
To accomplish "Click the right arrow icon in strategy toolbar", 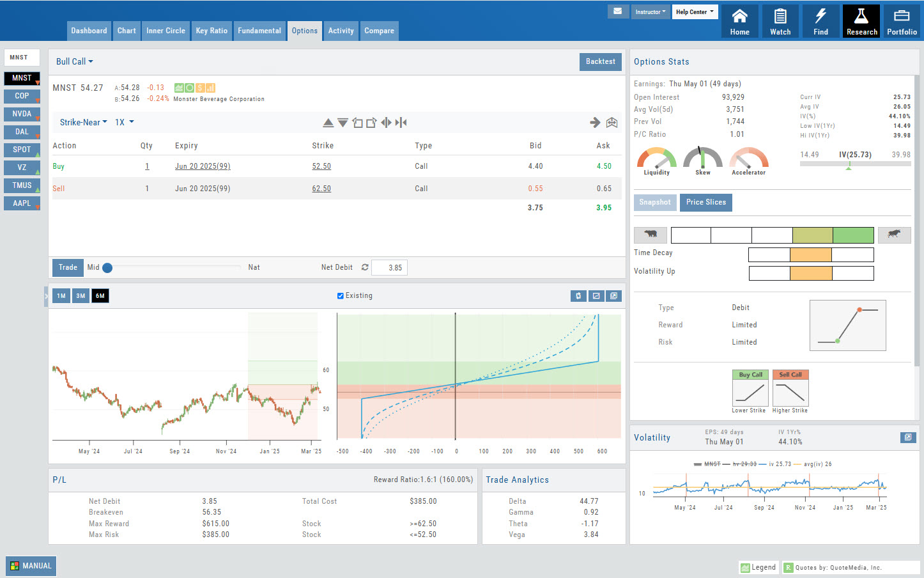I will click(595, 122).
